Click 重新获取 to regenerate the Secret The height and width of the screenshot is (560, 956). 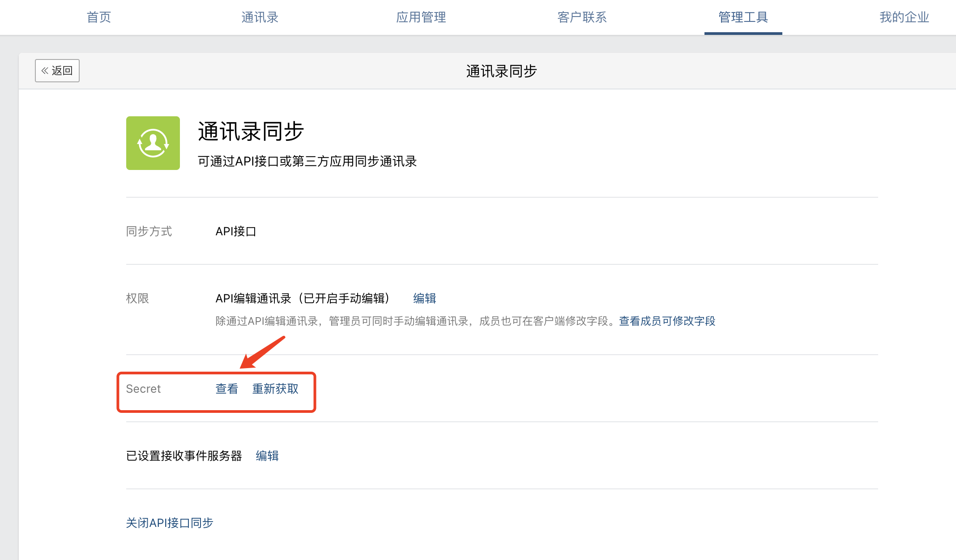[275, 389]
